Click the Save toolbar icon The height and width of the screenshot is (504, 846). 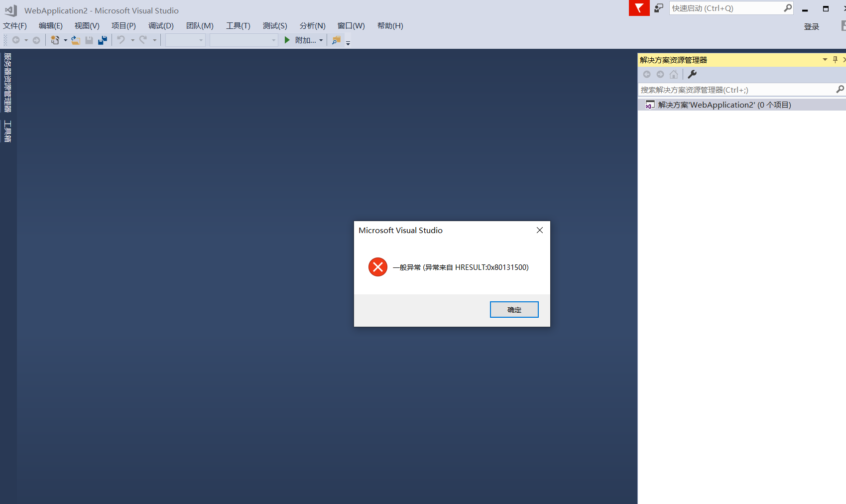point(89,40)
